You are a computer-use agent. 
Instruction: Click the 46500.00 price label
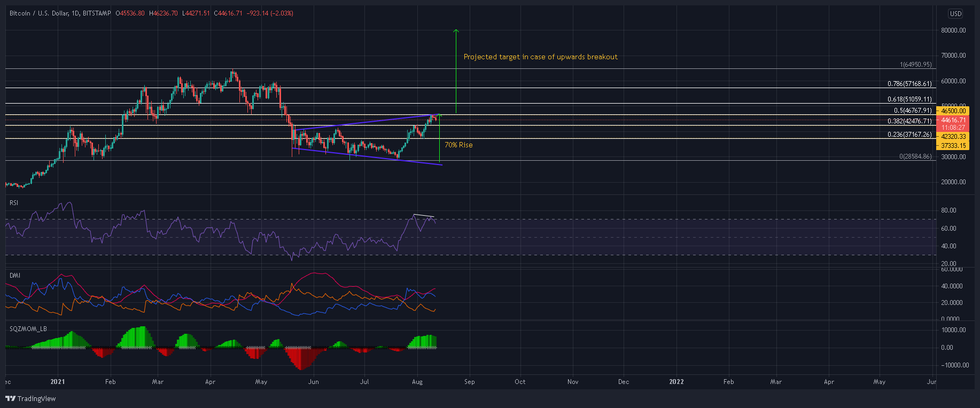click(x=953, y=111)
